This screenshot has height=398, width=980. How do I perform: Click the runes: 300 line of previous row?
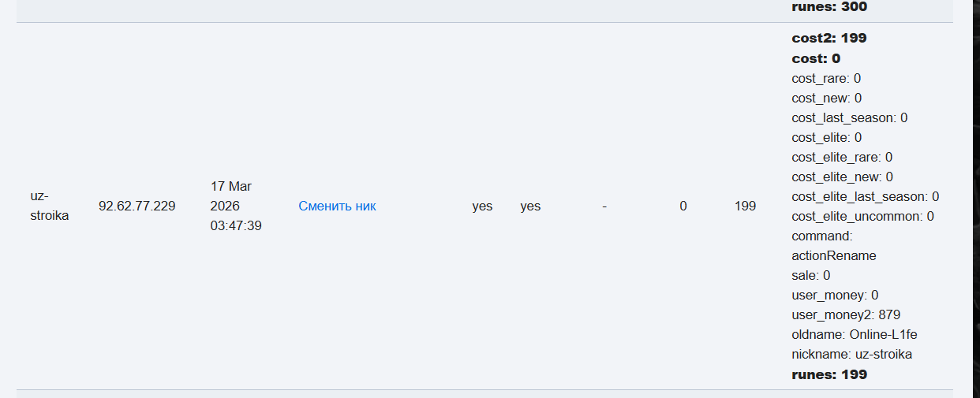click(829, 6)
